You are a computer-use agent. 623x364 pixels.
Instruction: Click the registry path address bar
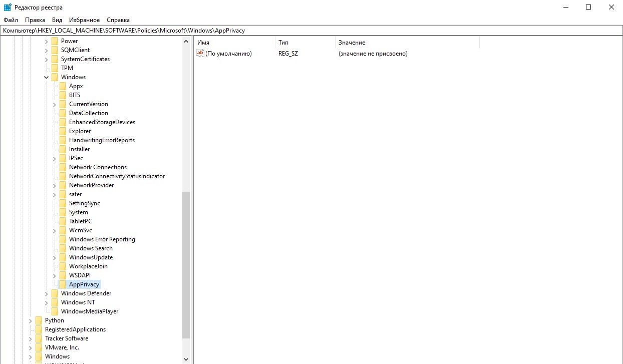coord(310,31)
